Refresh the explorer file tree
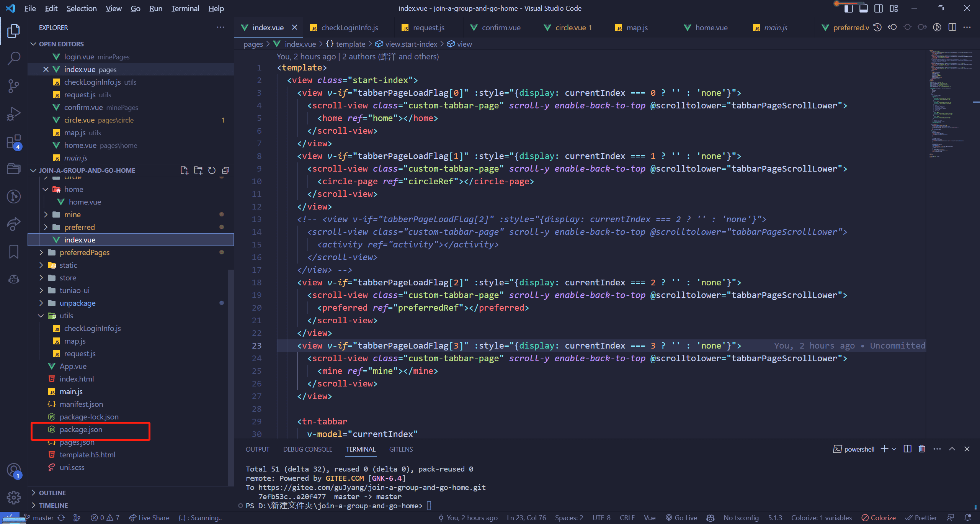This screenshot has width=980, height=524. pyautogui.click(x=212, y=170)
